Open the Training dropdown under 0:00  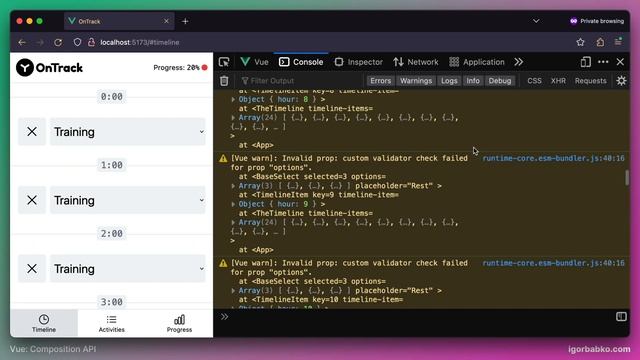(127, 132)
